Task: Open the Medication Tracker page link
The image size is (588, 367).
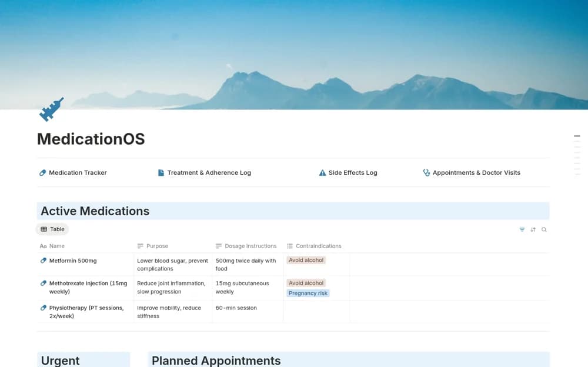Action: pos(78,172)
